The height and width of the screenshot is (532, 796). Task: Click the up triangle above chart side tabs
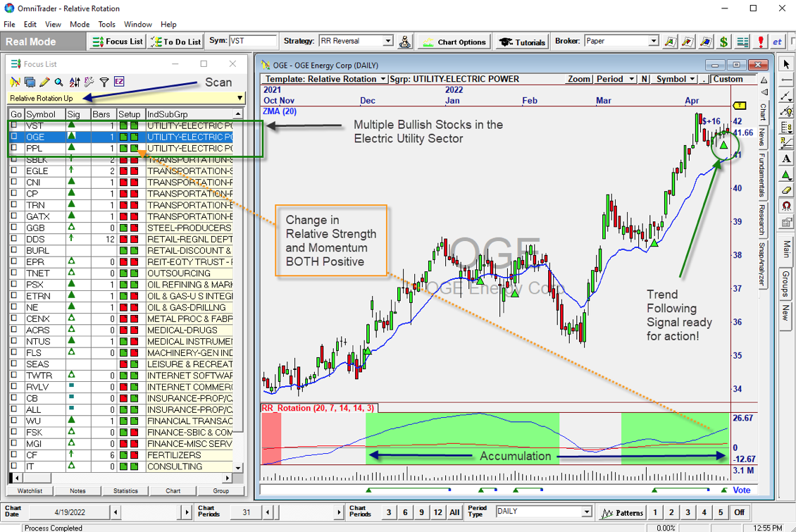tap(764, 81)
